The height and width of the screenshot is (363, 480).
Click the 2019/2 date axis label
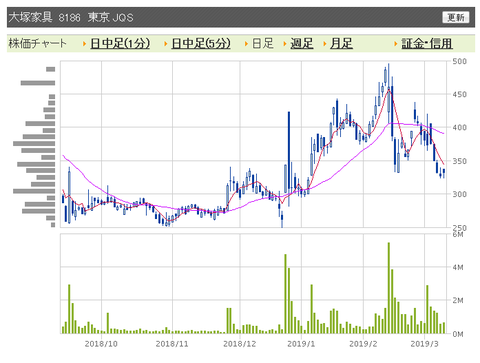coord(363,344)
